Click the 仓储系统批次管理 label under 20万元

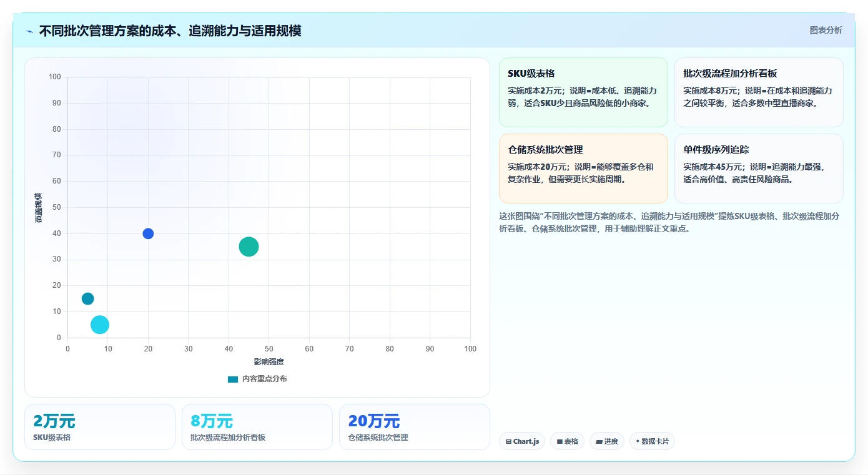click(378, 438)
